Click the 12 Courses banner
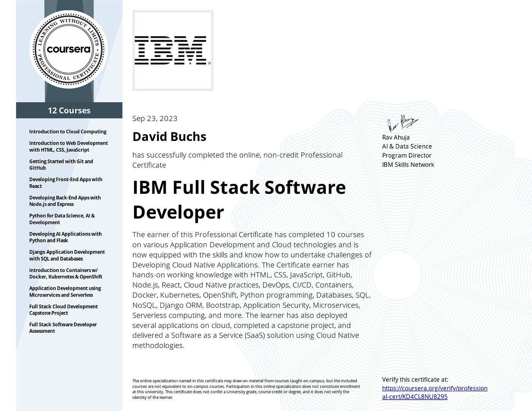Viewport: 532px width, 411px height. tap(69, 110)
